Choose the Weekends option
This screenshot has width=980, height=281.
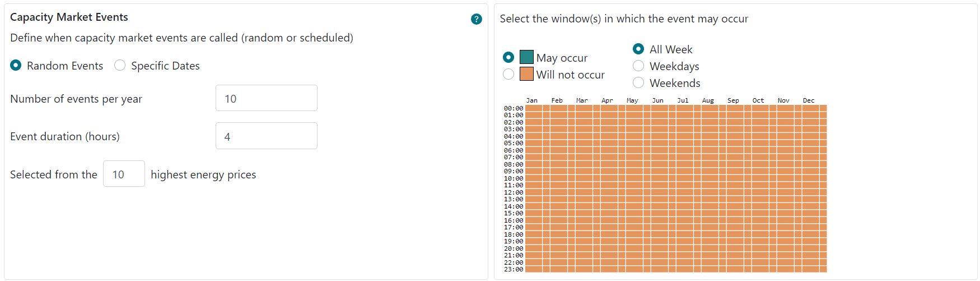638,82
